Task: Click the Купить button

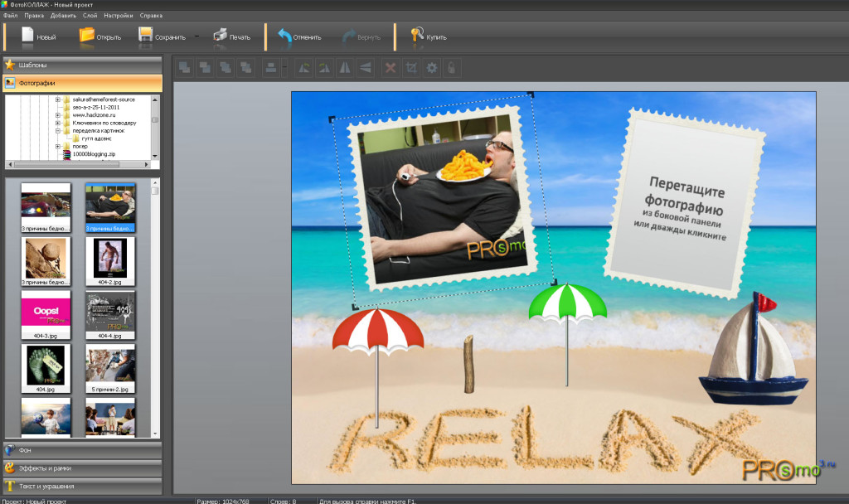Action: 428,36
